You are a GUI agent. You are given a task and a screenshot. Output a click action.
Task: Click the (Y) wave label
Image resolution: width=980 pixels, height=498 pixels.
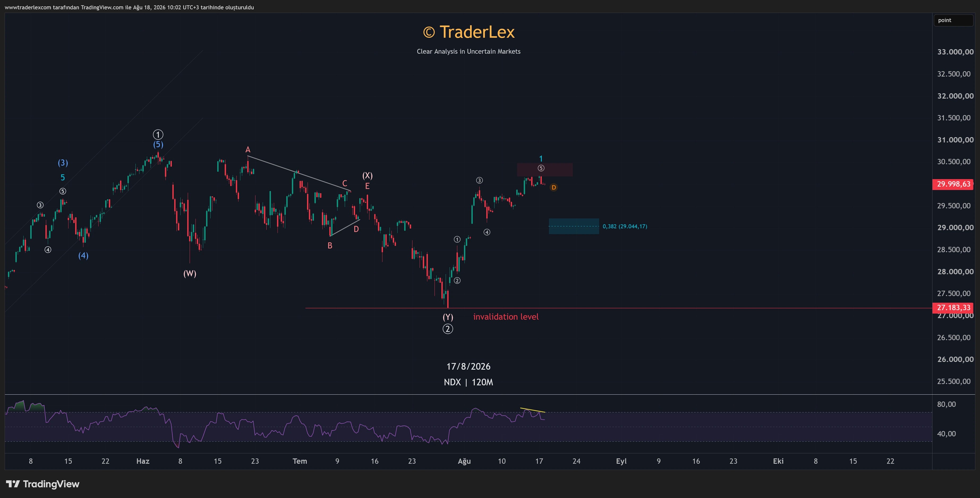[448, 317]
